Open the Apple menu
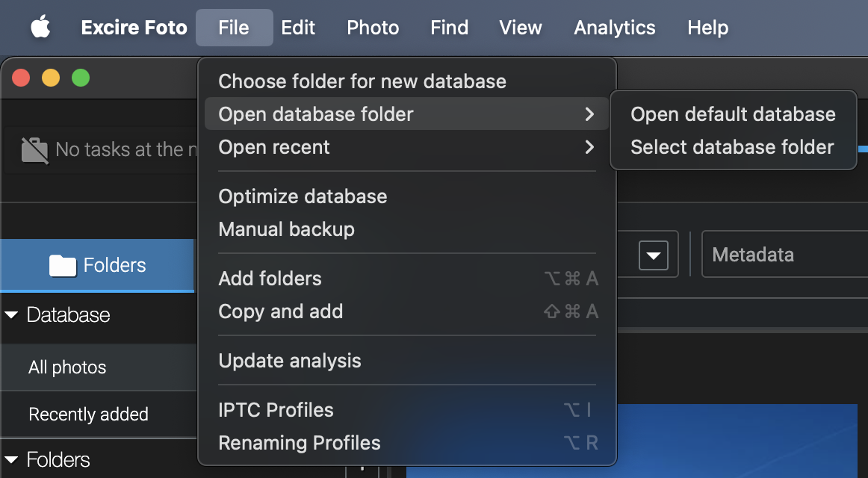Viewport: 868px width, 478px height. pos(40,27)
